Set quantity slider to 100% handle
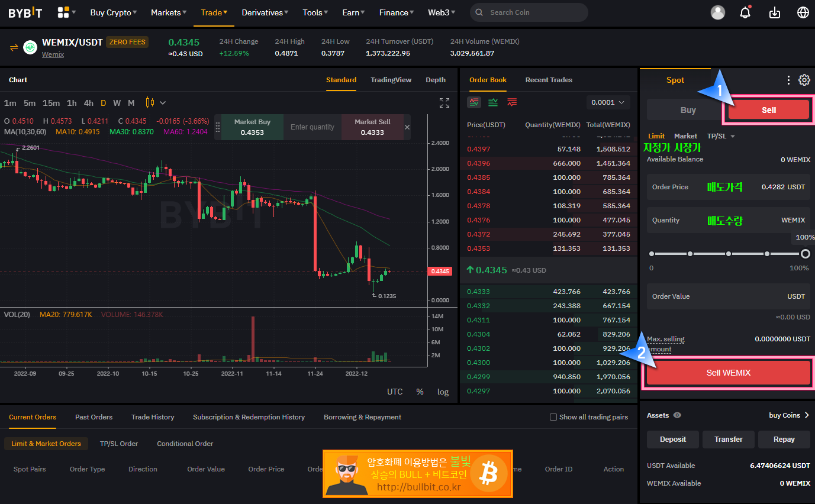Image resolution: width=815 pixels, height=504 pixels. pos(805,254)
